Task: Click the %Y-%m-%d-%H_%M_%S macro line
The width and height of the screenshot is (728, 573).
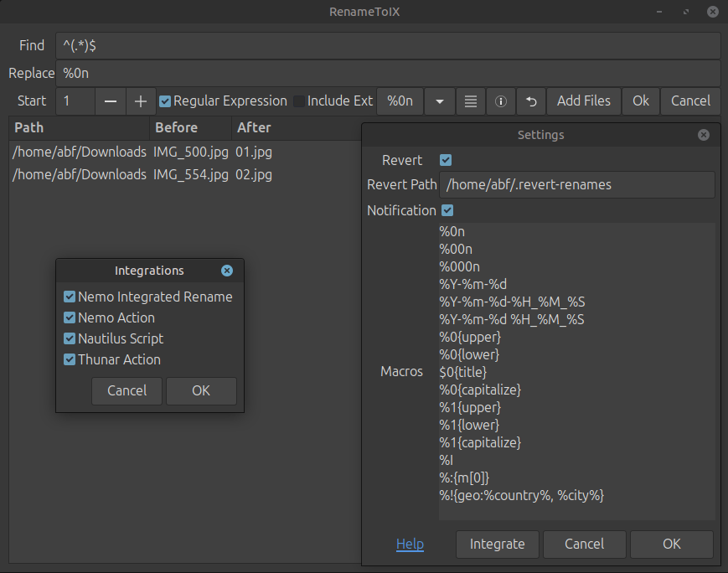Action: click(x=512, y=302)
